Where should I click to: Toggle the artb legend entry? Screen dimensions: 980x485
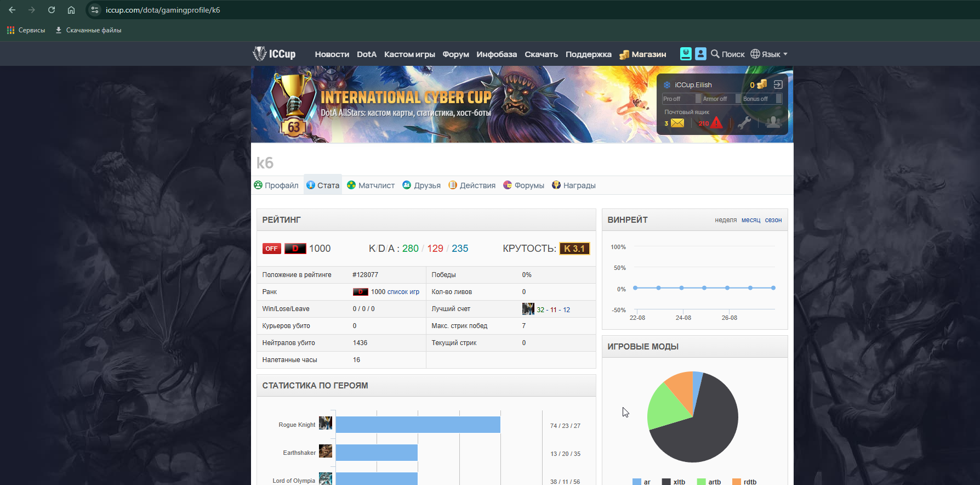pos(709,482)
